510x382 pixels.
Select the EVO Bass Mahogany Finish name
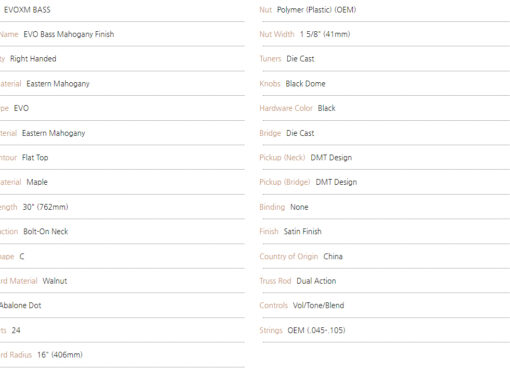(69, 34)
